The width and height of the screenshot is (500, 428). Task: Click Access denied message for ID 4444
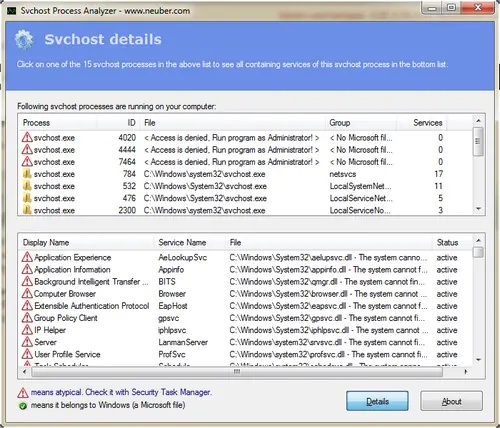[x=231, y=150]
